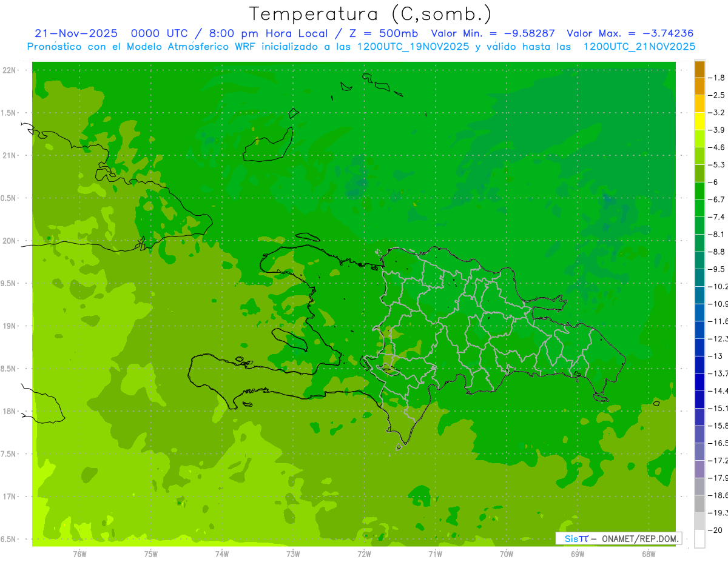Click the '68W' longitude axis label
Viewport: 728px width, 562px height.
649,554
